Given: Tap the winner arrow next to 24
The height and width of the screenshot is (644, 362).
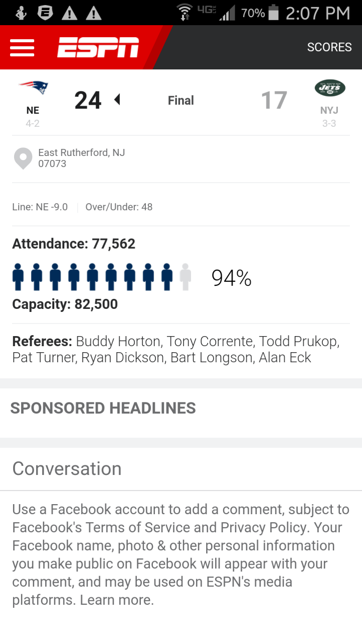Looking at the screenshot, I should click(117, 100).
